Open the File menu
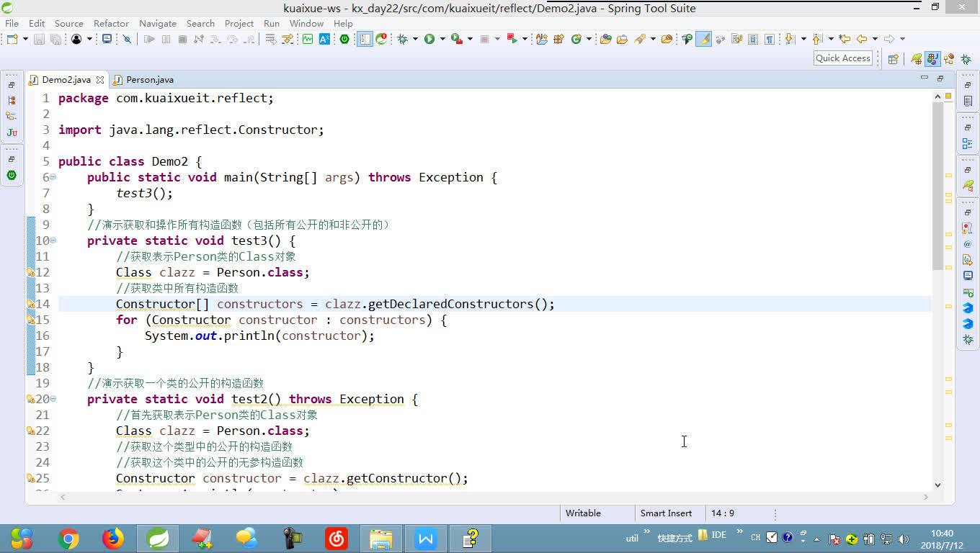The height and width of the screenshot is (553, 980). (x=12, y=23)
